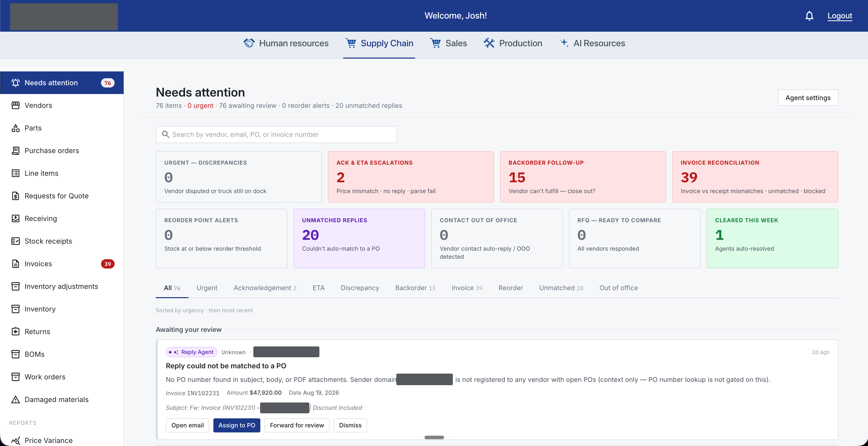
Task: Click the Purchase orders receipt icon
Action: (x=16, y=151)
